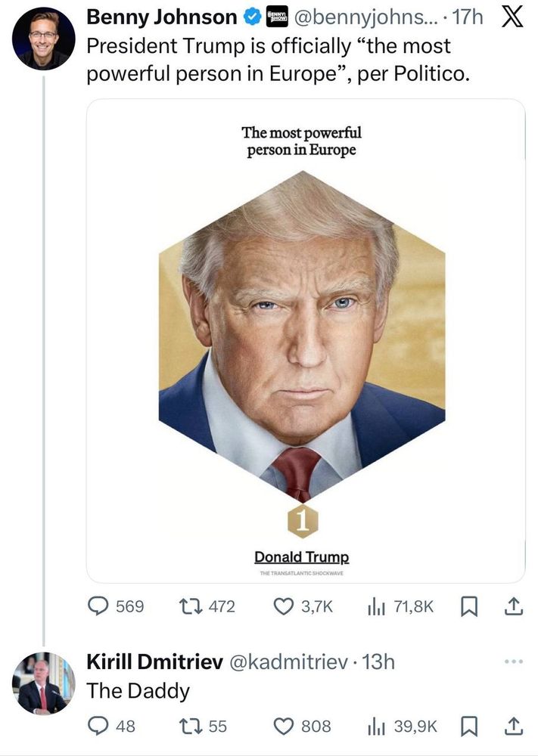Repost Kirill Dmitriev's reply
The image size is (538, 756).
pos(186,726)
